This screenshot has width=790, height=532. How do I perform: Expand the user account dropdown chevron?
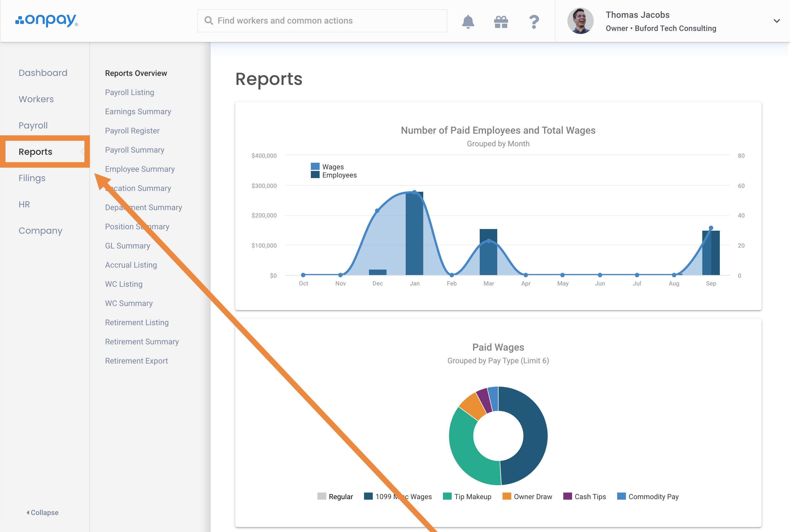(x=776, y=21)
